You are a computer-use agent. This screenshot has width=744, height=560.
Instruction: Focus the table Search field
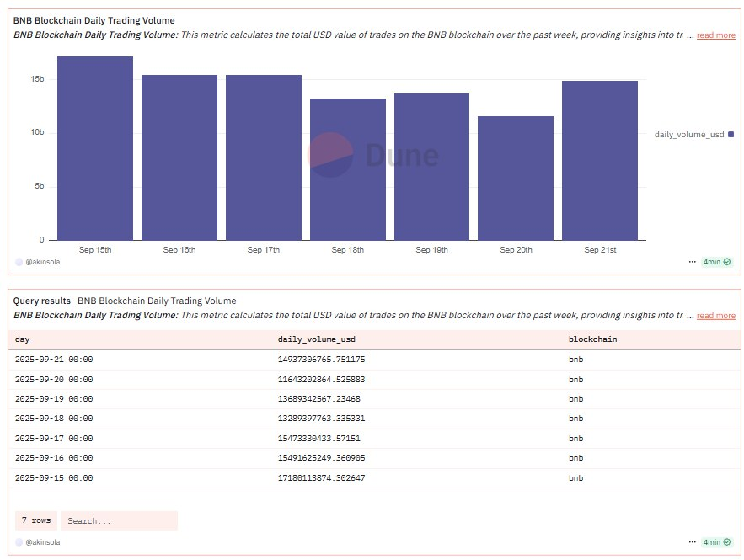click(x=119, y=520)
